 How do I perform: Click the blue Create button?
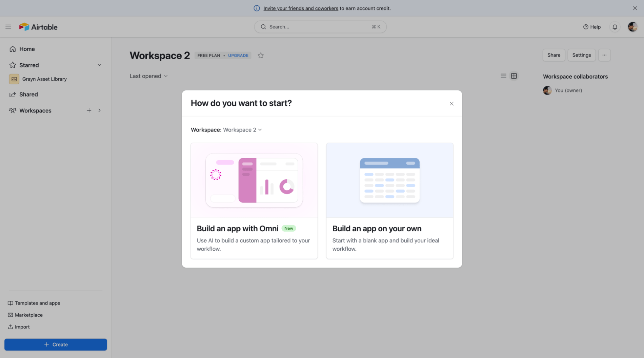tap(56, 344)
